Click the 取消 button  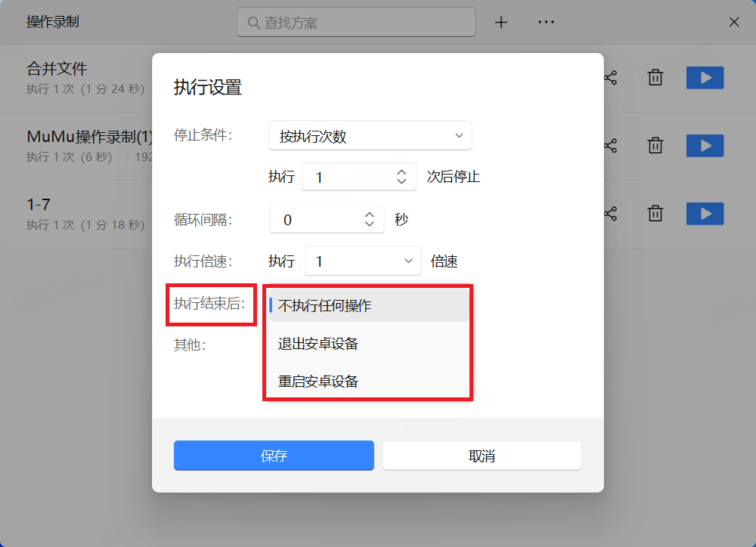point(482,456)
